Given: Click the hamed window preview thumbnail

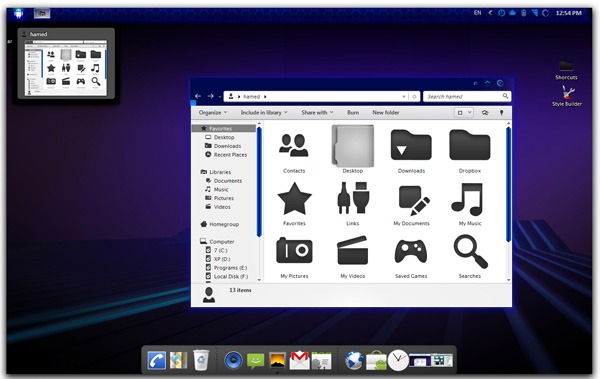Looking at the screenshot, I should 66,67.
